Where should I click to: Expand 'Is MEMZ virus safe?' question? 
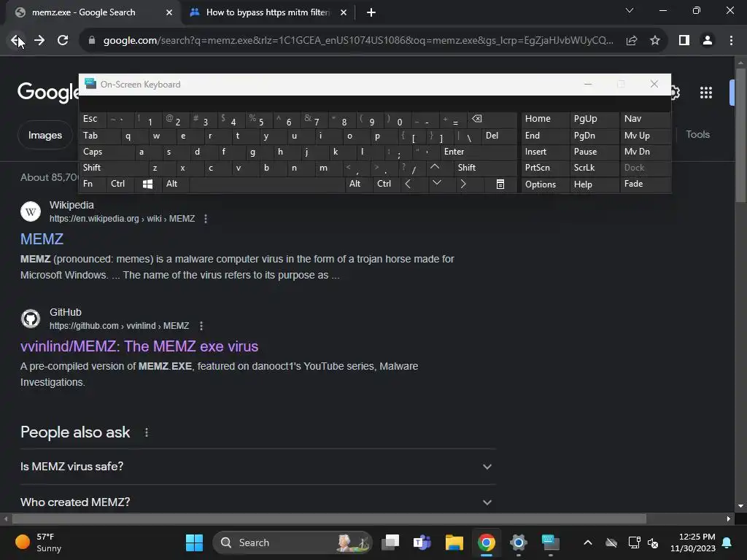(x=258, y=467)
